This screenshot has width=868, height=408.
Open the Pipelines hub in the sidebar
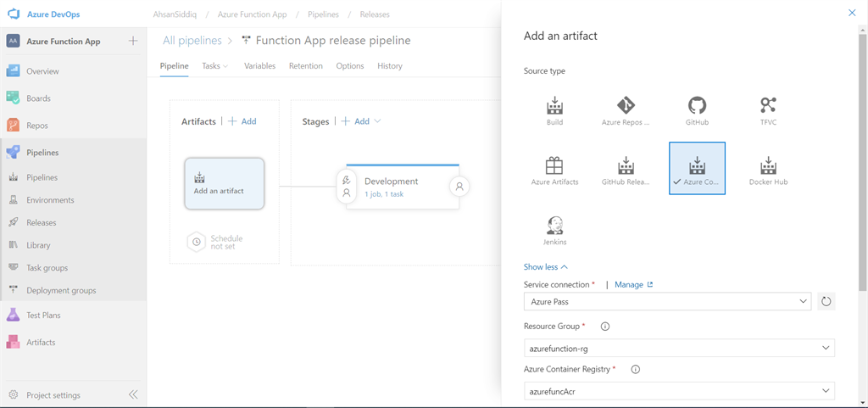pos(42,153)
